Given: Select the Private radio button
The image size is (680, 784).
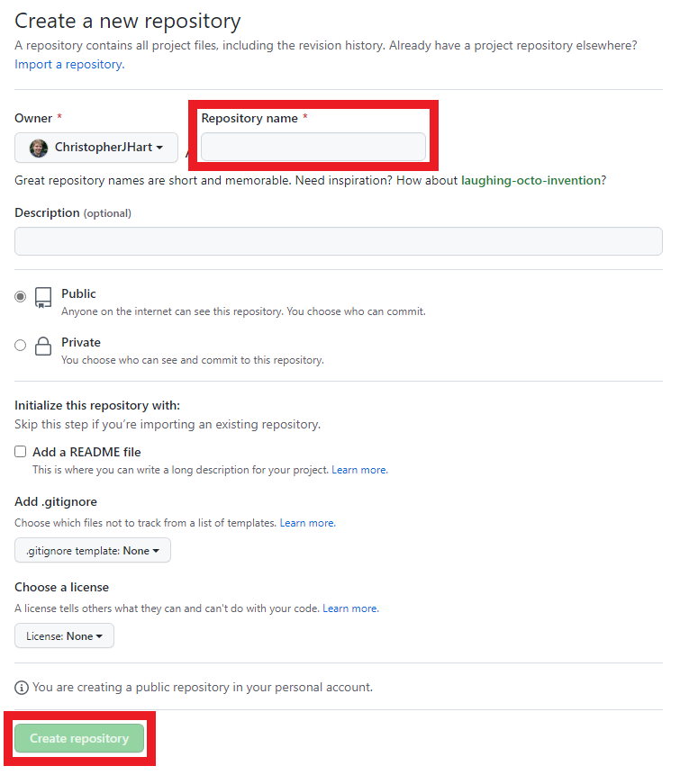Looking at the screenshot, I should point(21,345).
